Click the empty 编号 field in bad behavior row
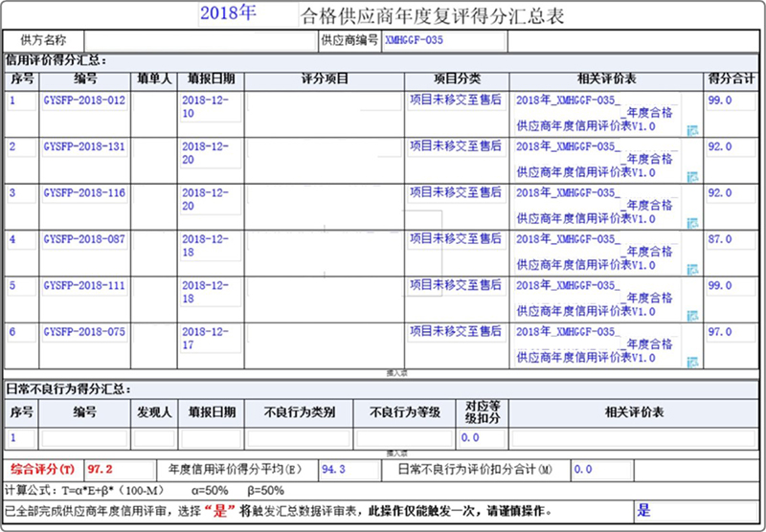The height and width of the screenshot is (532, 766). coord(84,438)
